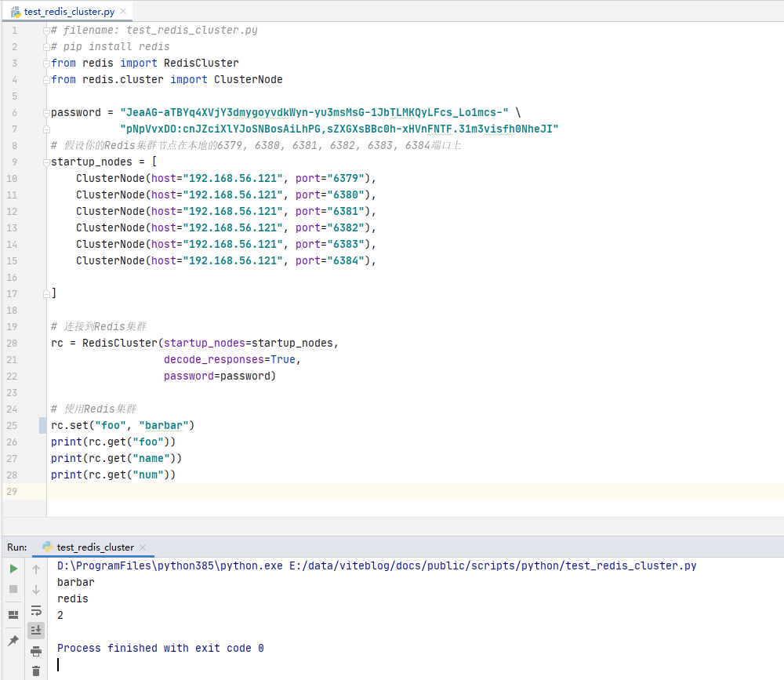The height and width of the screenshot is (680, 784).
Task: Stop the running process with the square icon
Action: tap(13, 589)
